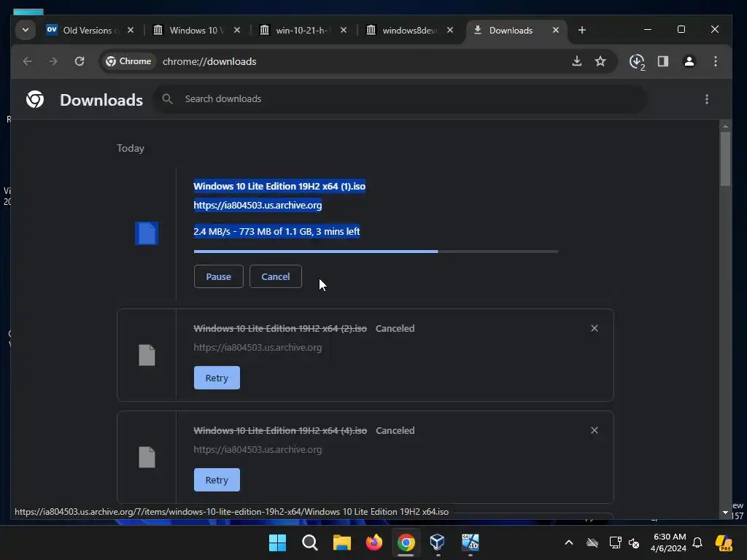Image resolution: width=747 pixels, height=560 pixels.
Task: Open Windows taskbar search
Action: point(309,542)
